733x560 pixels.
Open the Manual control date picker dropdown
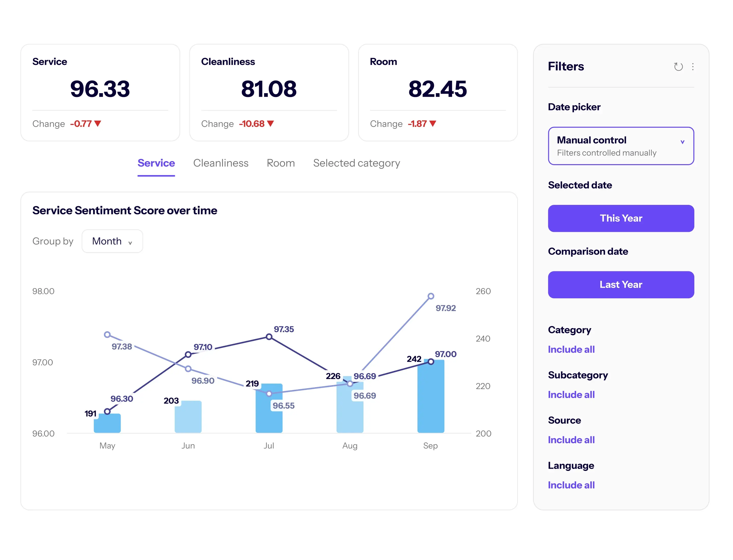tap(621, 146)
